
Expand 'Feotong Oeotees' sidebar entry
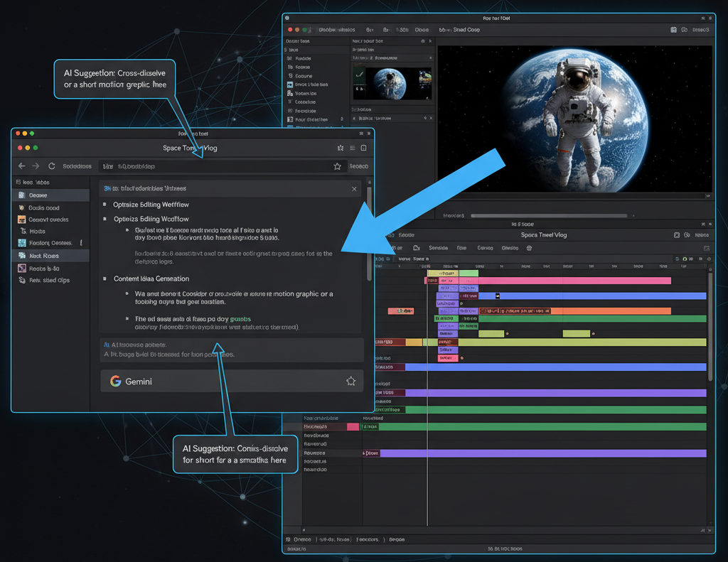50,243
